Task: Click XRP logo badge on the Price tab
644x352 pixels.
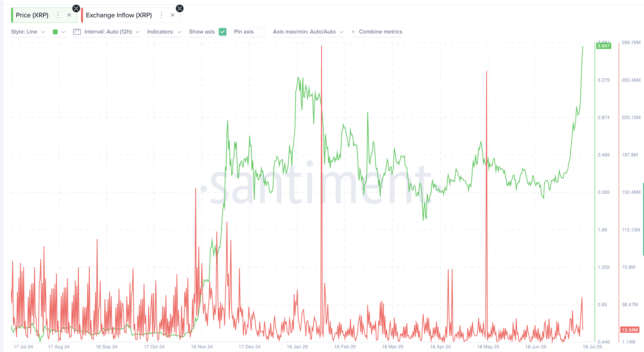Action: (76, 8)
